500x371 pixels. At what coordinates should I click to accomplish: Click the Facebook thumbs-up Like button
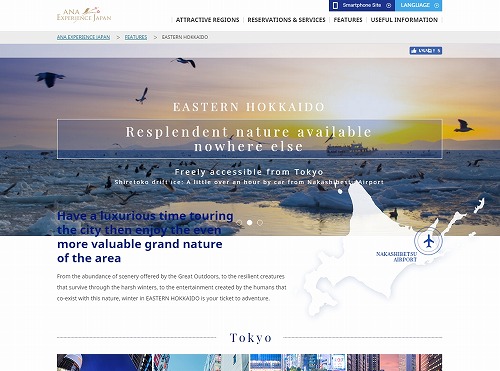point(426,51)
